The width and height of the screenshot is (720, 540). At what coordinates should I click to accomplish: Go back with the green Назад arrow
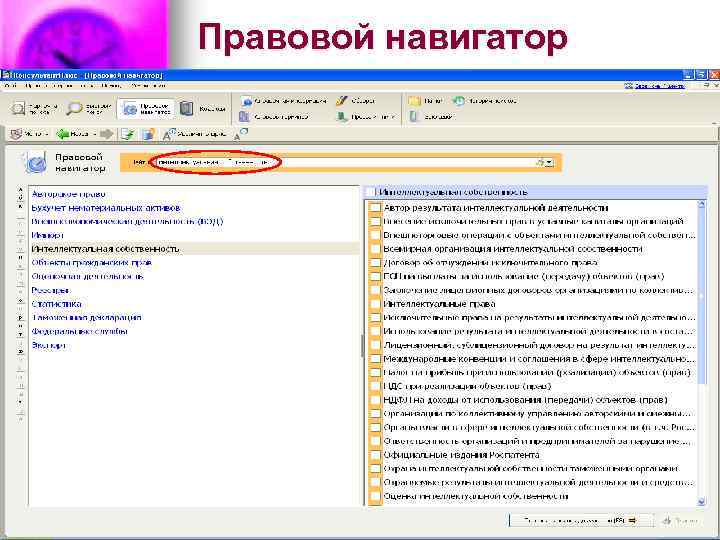(x=62, y=134)
